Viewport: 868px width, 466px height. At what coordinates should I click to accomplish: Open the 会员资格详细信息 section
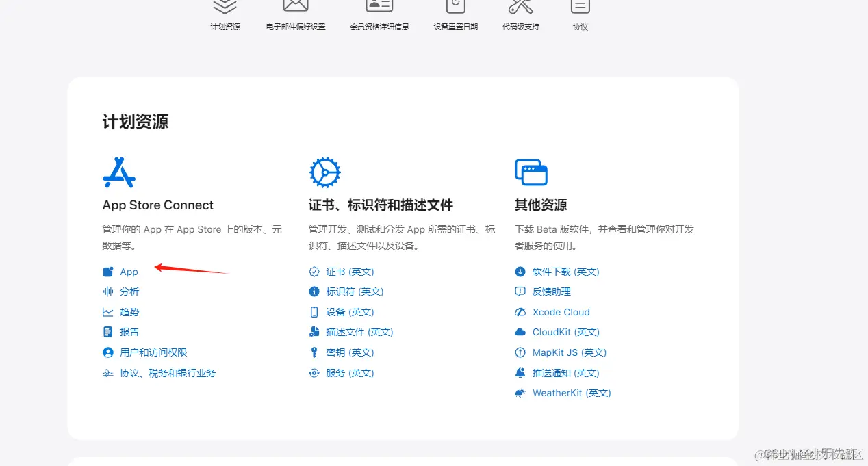click(379, 17)
